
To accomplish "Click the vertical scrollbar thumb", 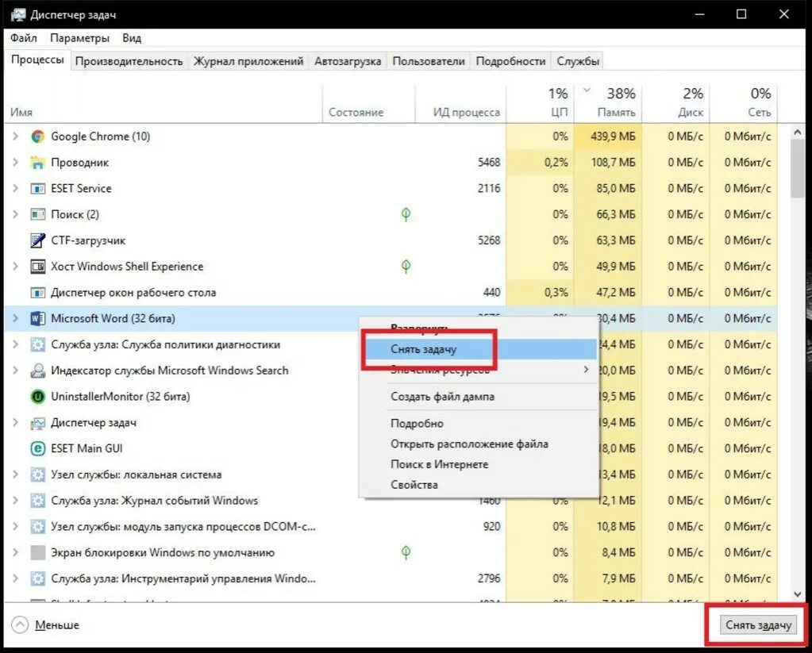I will pos(798,169).
